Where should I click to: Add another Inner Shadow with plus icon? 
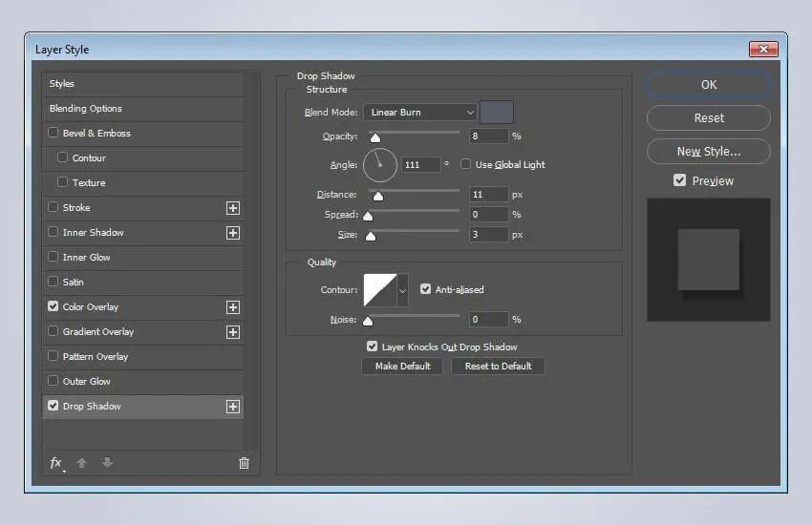point(232,233)
